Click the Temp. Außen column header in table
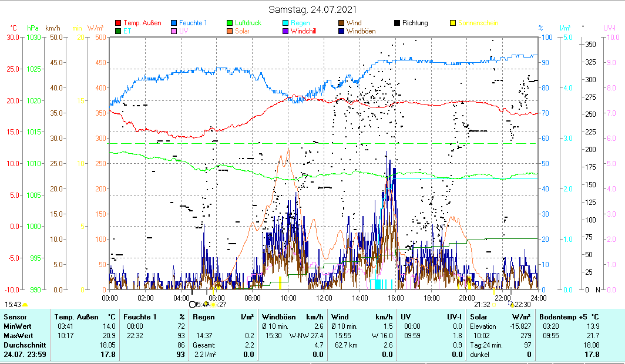The height and width of the screenshot is (364, 625). point(85,317)
